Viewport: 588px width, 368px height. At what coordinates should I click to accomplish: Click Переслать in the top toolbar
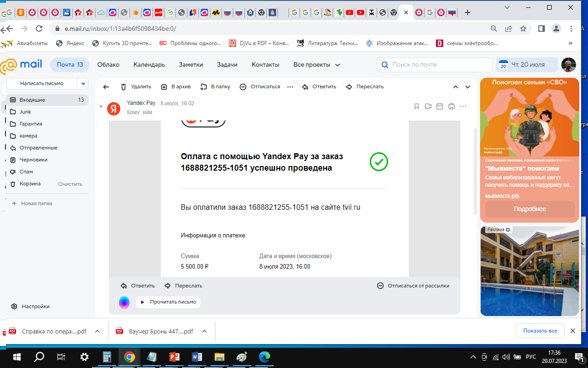(x=365, y=86)
